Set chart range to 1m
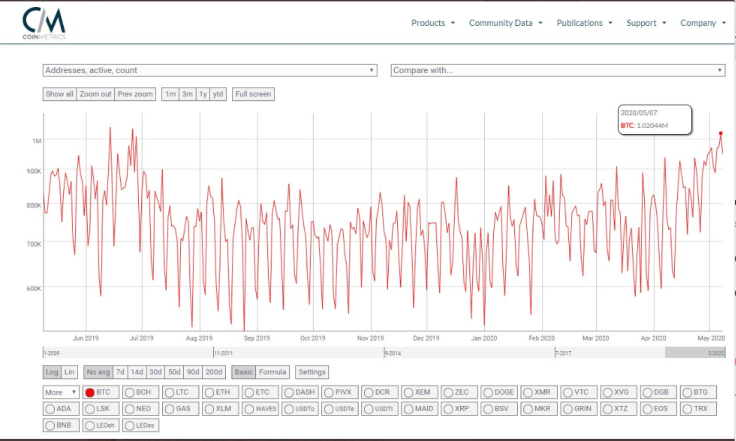Image resolution: width=736 pixels, height=441 pixels. (170, 94)
